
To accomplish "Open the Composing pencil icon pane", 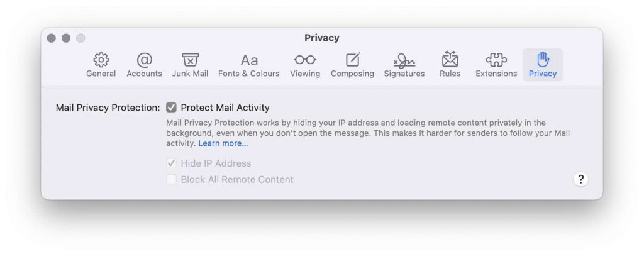I will pyautogui.click(x=352, y=60).
